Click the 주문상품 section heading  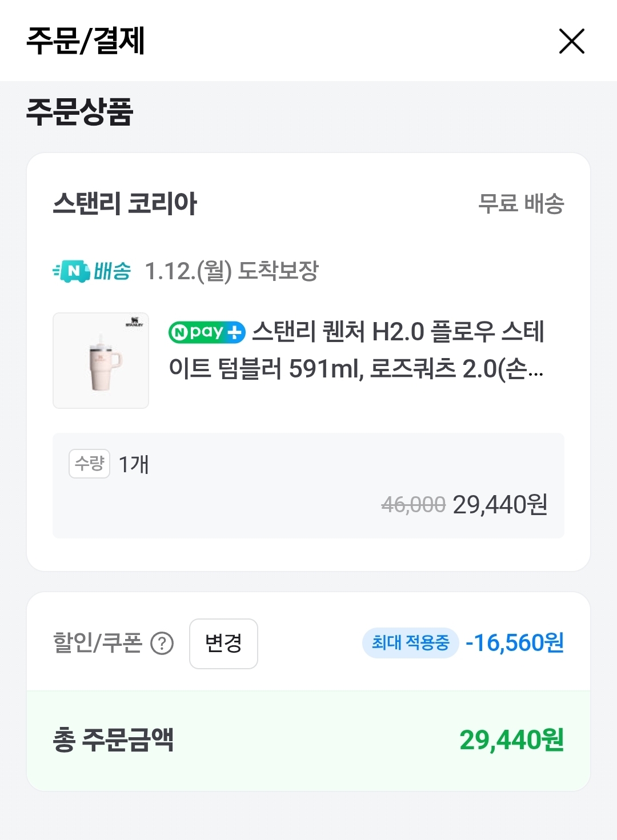coord(79,111)
